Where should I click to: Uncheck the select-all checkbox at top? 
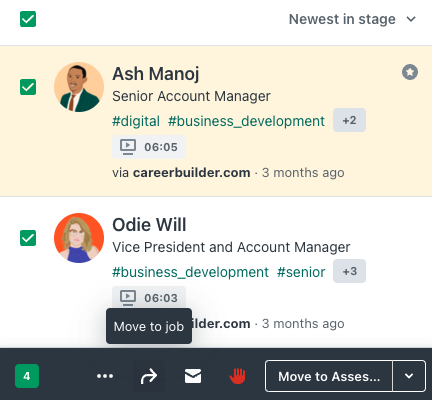pos(28,19)
